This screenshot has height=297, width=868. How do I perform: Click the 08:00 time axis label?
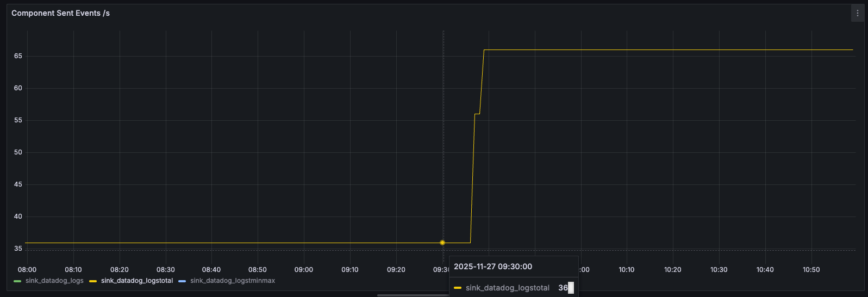click(x=27, y=270)
